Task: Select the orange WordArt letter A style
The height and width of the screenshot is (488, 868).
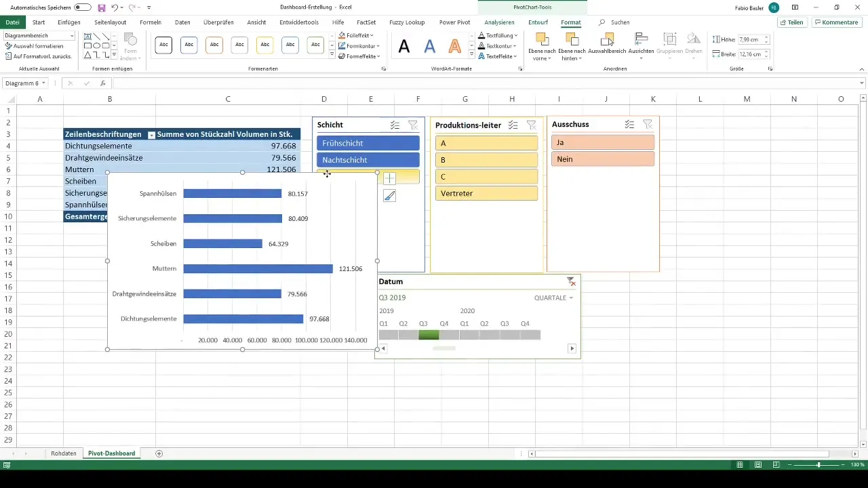Action: point(455,46)
